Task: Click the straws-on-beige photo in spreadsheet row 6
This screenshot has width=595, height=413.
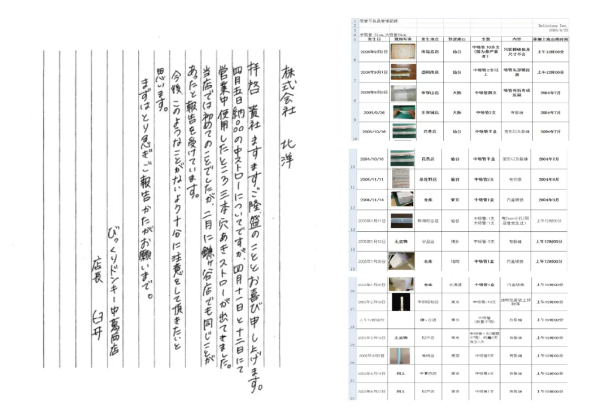Action: click(x=403, y=52)
